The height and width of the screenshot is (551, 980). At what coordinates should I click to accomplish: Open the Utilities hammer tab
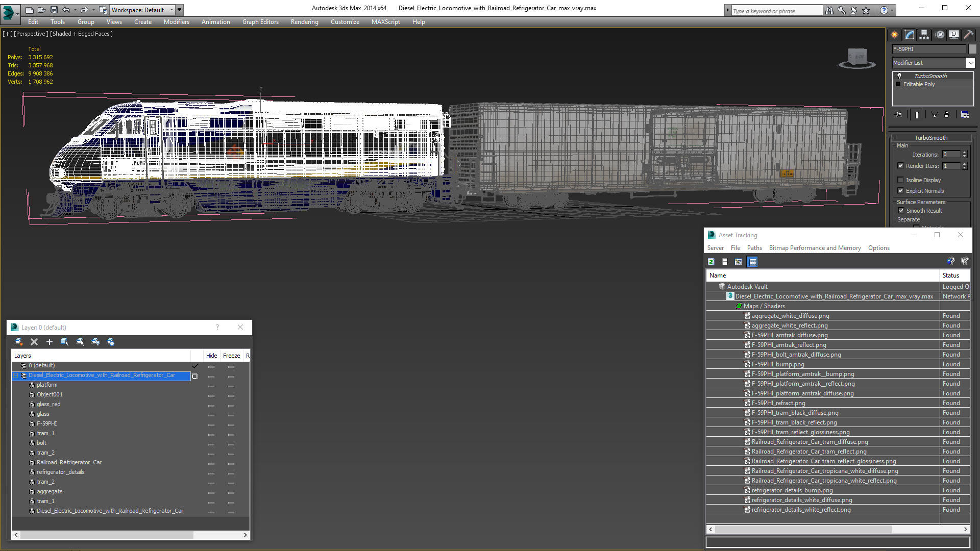tap(968, 35)
